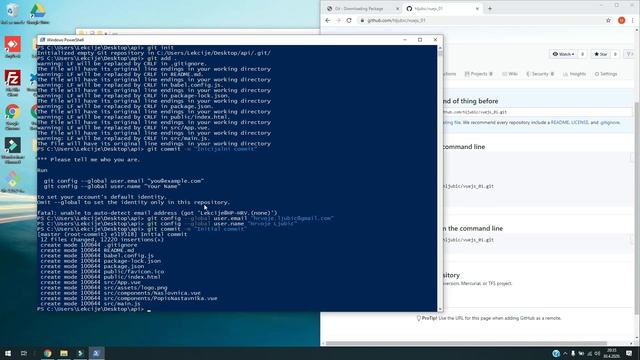The height and width of the screenshot is (360, 640).
Task: Open the Chrome three-dot menu
Action: coord(633,20)
